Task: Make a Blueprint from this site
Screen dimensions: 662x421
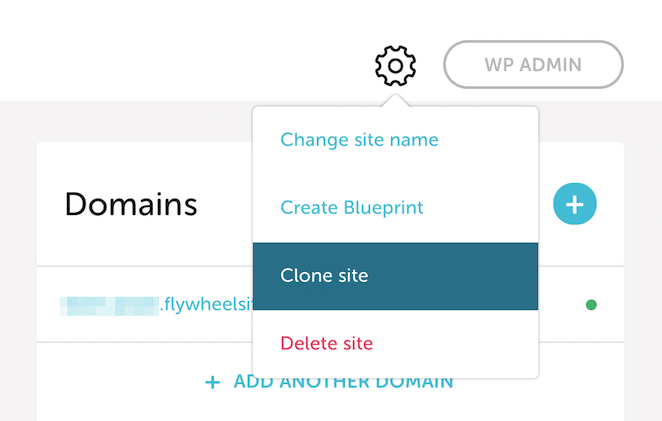Action: [352, 207]
